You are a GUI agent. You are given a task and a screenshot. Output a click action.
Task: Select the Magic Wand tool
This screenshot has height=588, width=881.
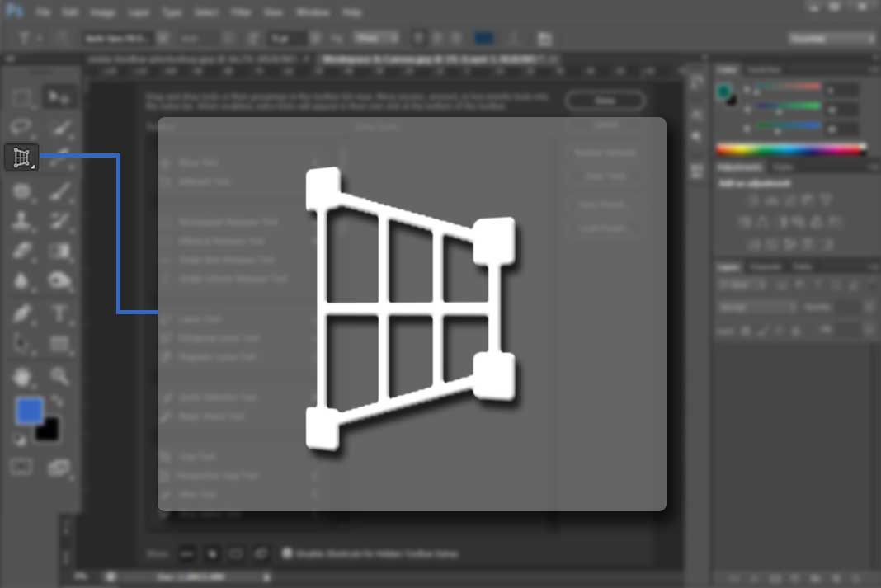click(59, 128)
